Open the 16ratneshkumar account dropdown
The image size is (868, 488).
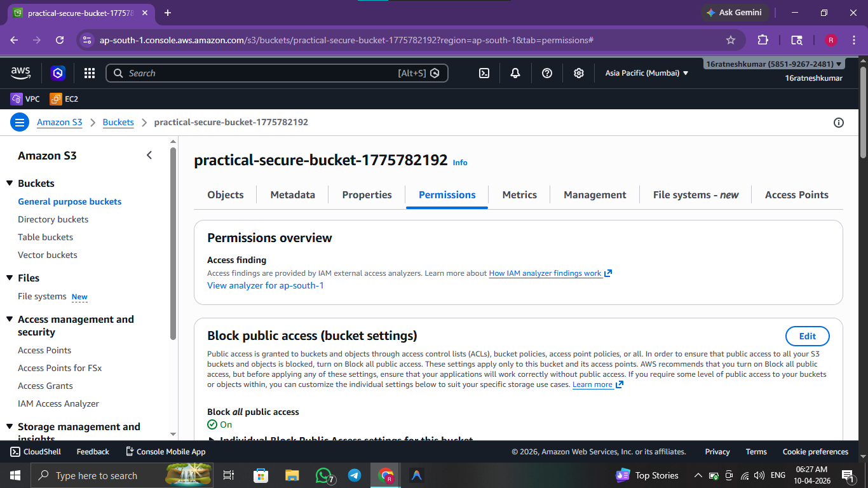(x=774, y=64)
